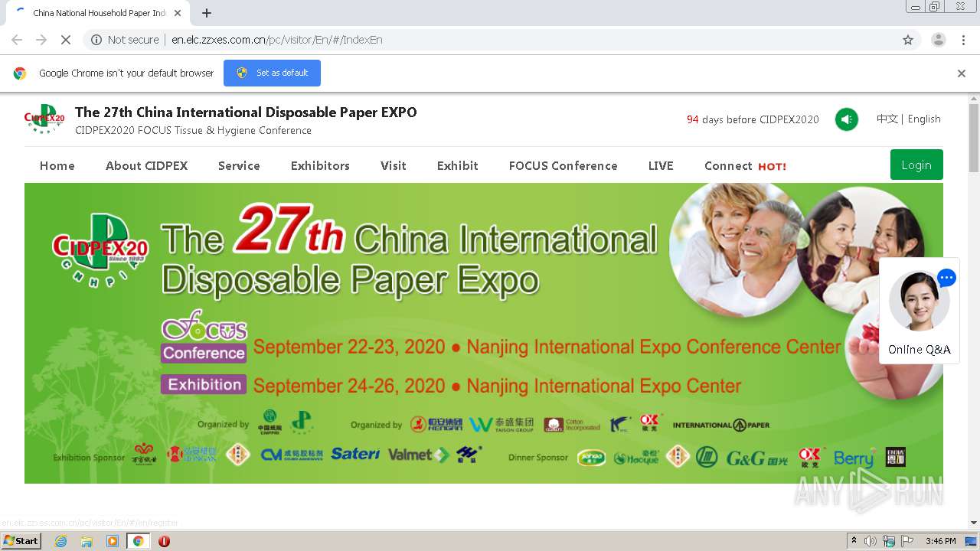
Task: Open the LIVE menu item
Action: click(x=661, y=165)
